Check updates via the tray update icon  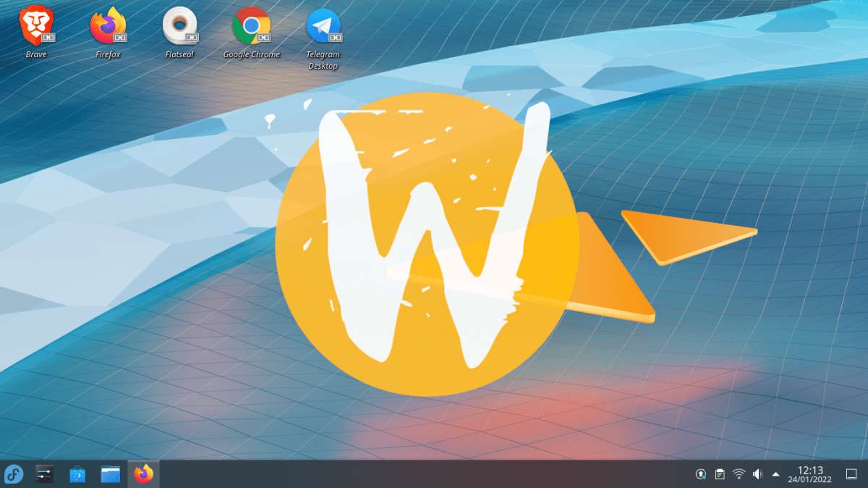click(700, 474)
